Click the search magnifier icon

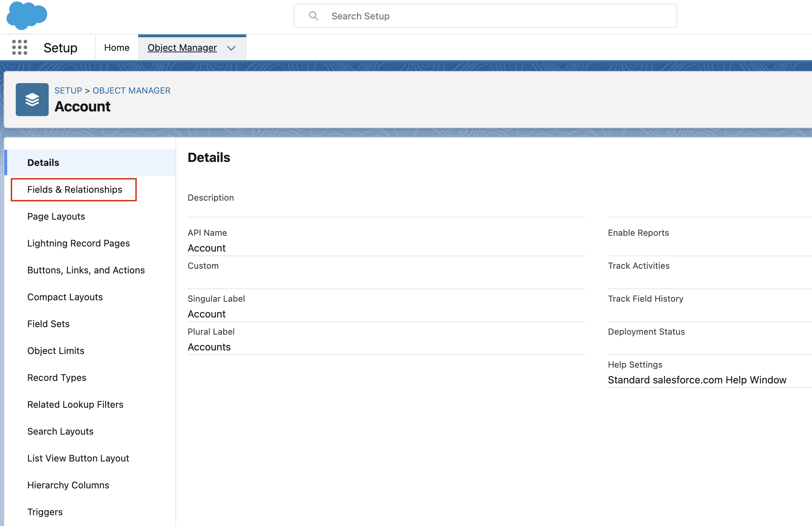[313, 16]
